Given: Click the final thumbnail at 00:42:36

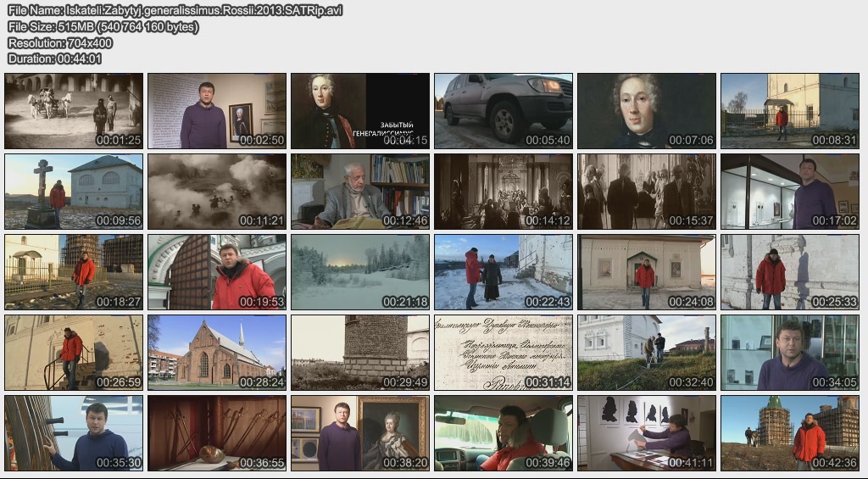Looking at the screenshot, I should click(790, 433).
